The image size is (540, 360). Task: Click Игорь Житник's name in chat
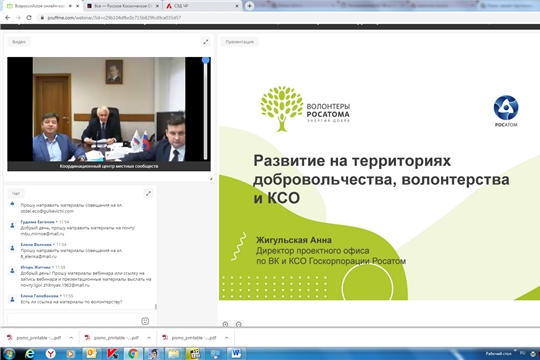(35, 267)
